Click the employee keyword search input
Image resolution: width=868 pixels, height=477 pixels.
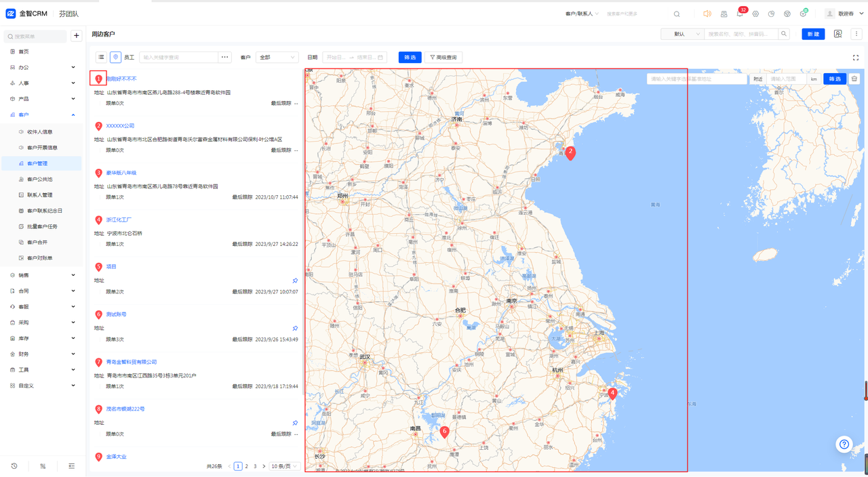pyautogui.click(x=178, y=58)
